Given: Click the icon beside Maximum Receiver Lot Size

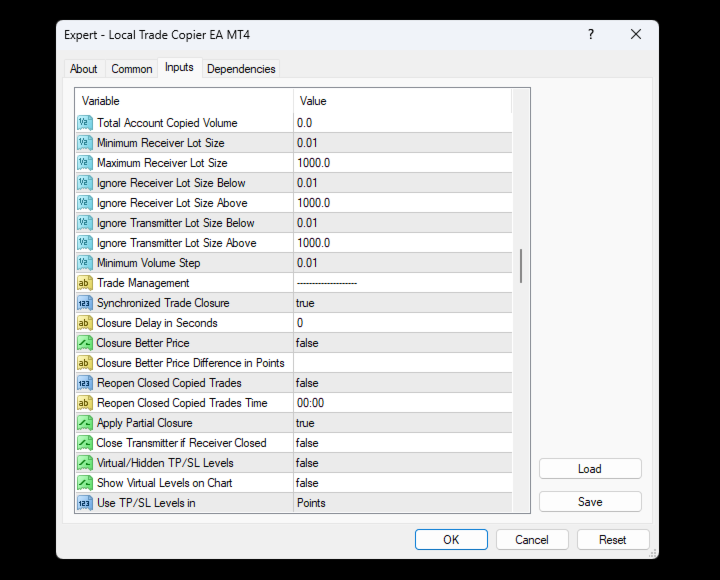Looking at the screenshot, I should coord(85,163).
